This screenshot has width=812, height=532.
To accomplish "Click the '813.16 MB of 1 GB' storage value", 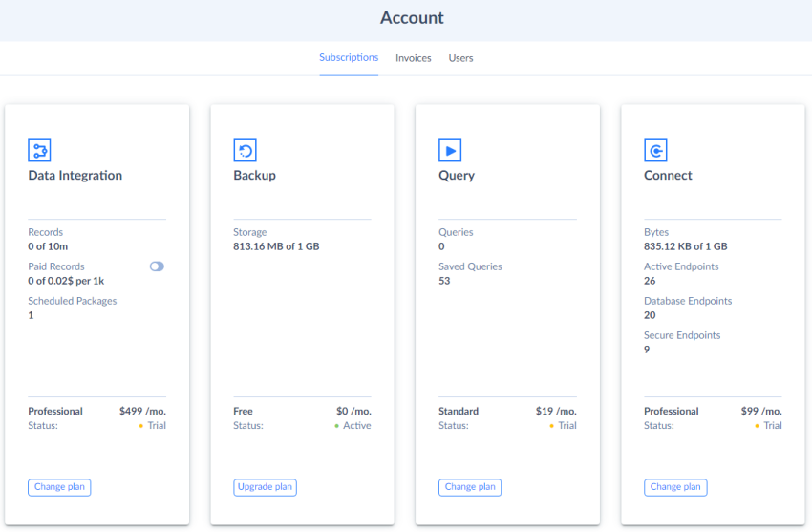I will (x=276, y=246).
